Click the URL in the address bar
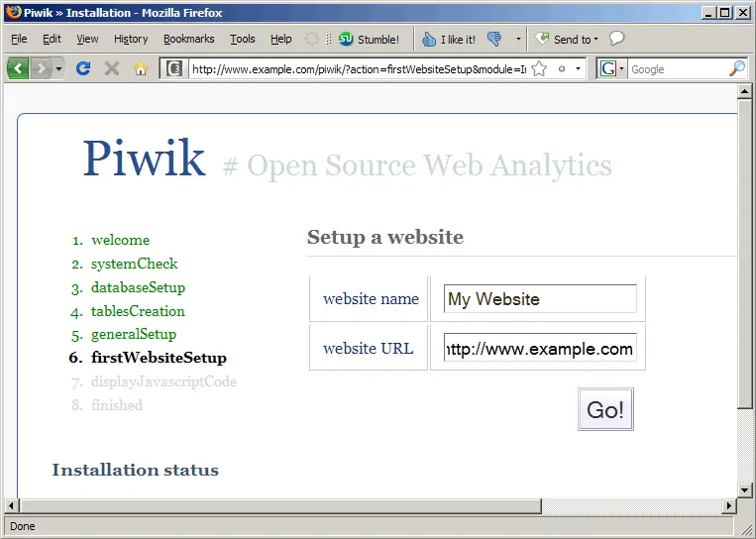The image size is (756, 539). click(359, 69)
